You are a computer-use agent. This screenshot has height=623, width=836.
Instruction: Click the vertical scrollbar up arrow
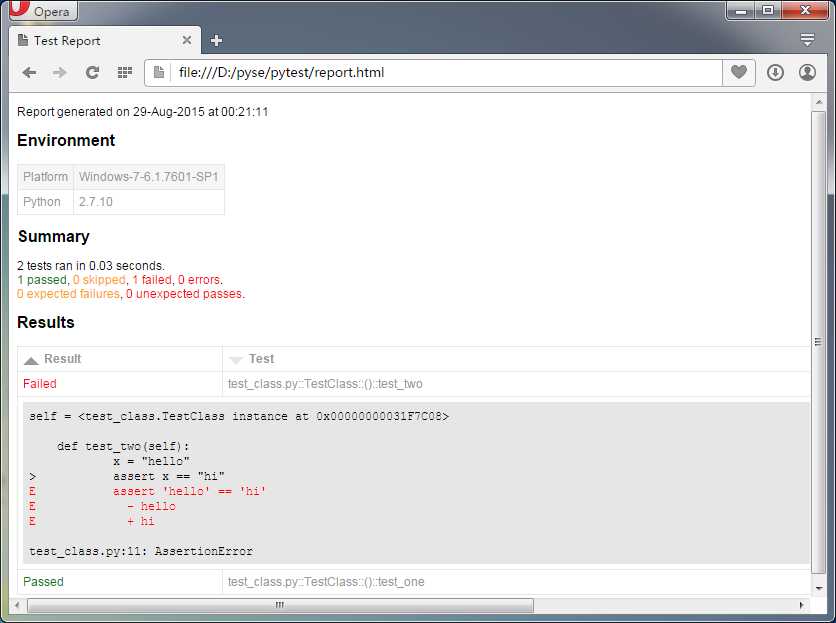pos(819,102)
